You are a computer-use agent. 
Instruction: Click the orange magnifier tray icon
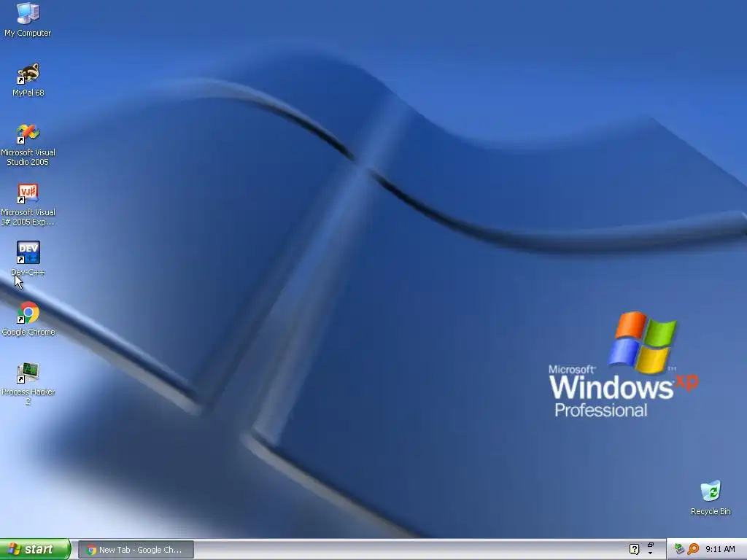(693, 549)
